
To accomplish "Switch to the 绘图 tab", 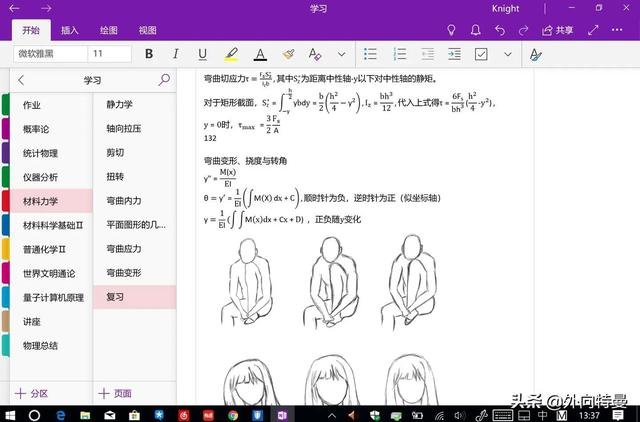I will [x=109, y=30].
